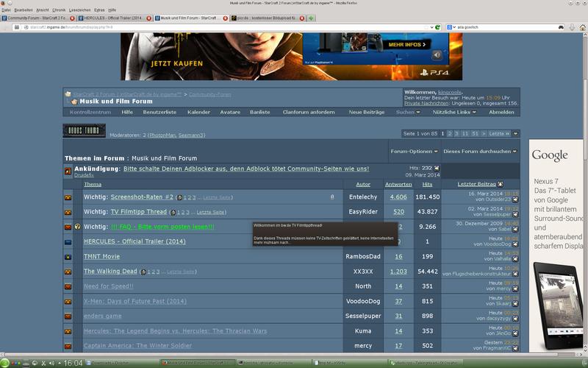
Task: Click Abmelden to log out
Action: [501, 112]
